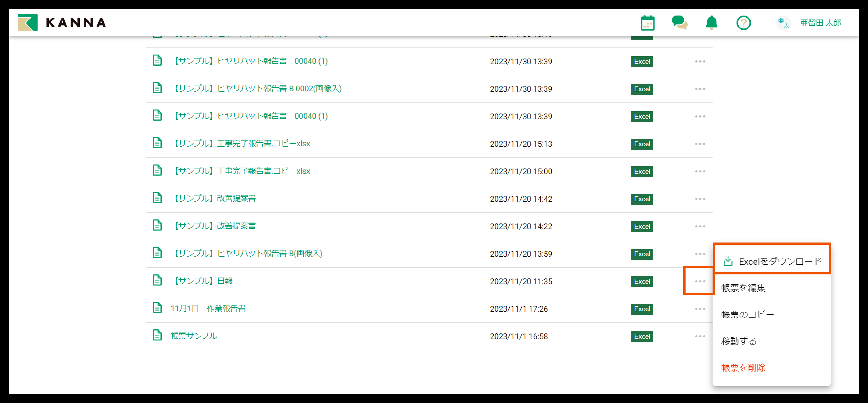Select 帳票のコピー from the menu

coord(747,315)
